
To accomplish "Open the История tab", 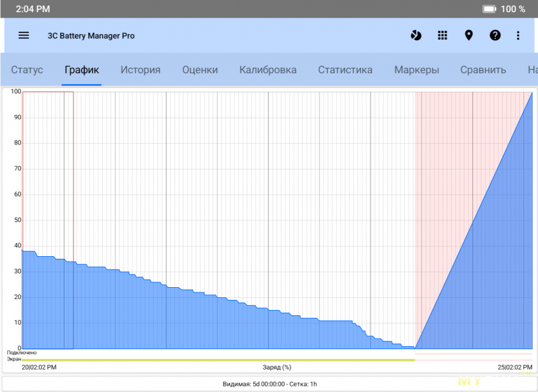I will pos(141,70).
